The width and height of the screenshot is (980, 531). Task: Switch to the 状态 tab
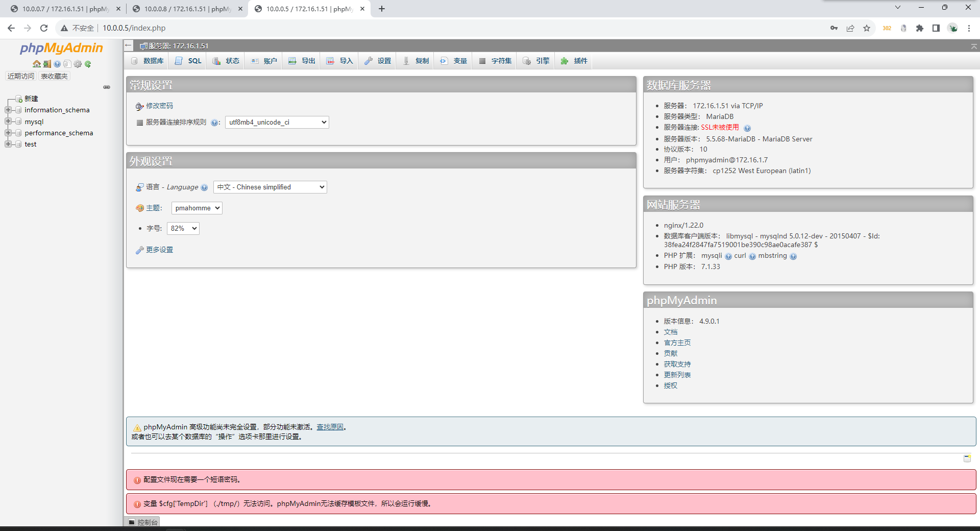pos(226,61)
